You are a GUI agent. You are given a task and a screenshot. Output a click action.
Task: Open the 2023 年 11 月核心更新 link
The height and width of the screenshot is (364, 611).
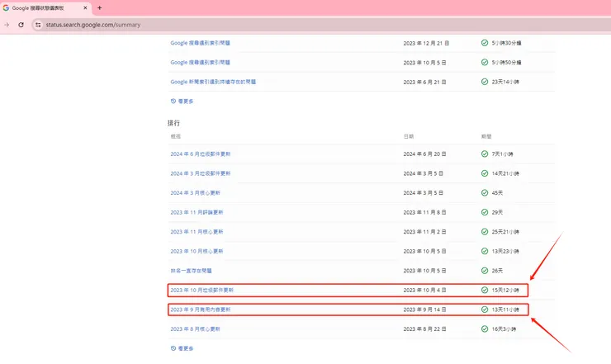197,232
